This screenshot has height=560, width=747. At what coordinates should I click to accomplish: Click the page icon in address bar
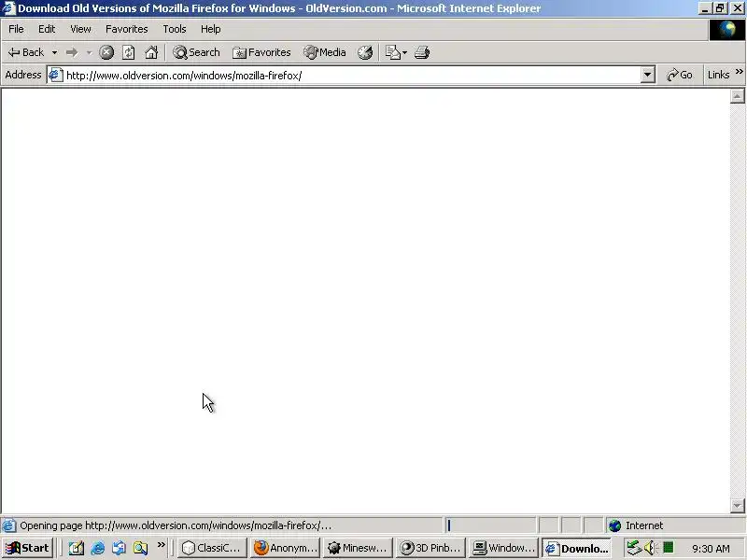pos(56,76)
